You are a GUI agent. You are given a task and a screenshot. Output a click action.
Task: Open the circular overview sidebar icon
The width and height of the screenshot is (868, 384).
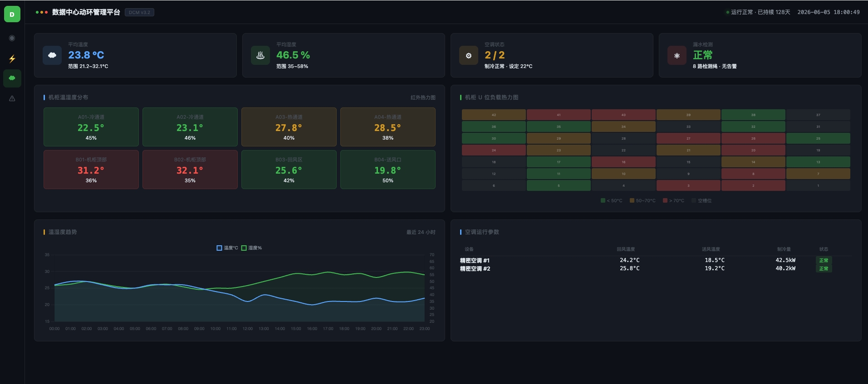click(12, 38)
